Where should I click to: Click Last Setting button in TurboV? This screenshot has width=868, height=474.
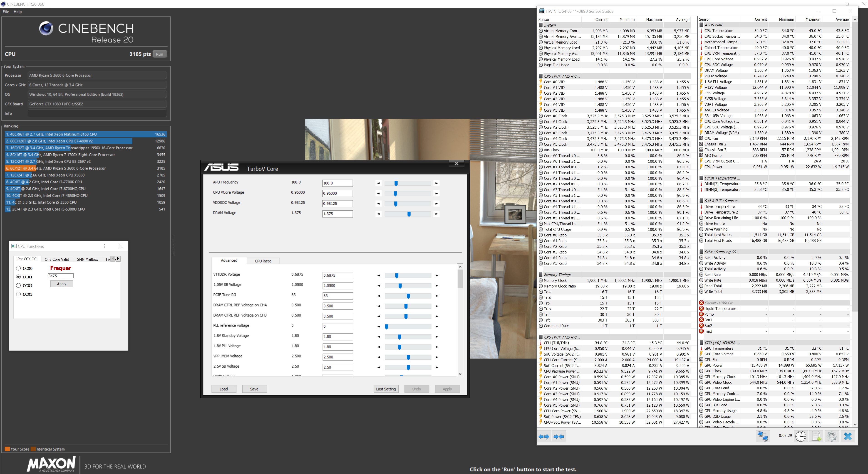pos(386,389)
